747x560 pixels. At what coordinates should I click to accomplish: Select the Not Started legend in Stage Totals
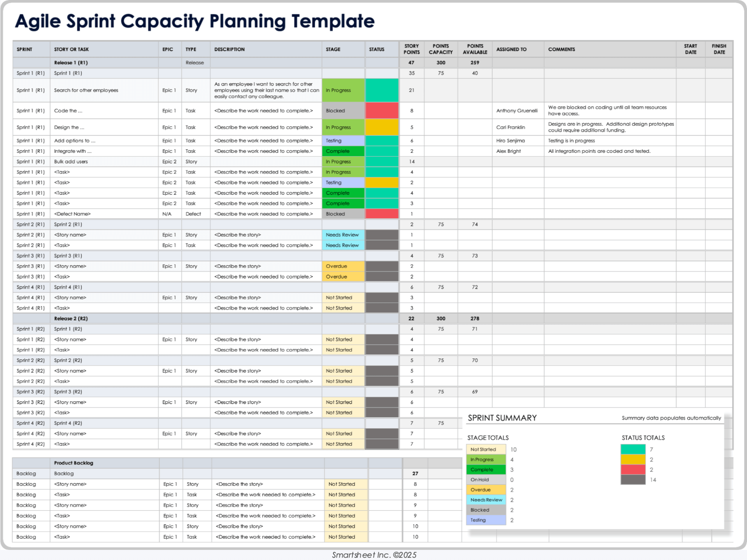point(486,449)
